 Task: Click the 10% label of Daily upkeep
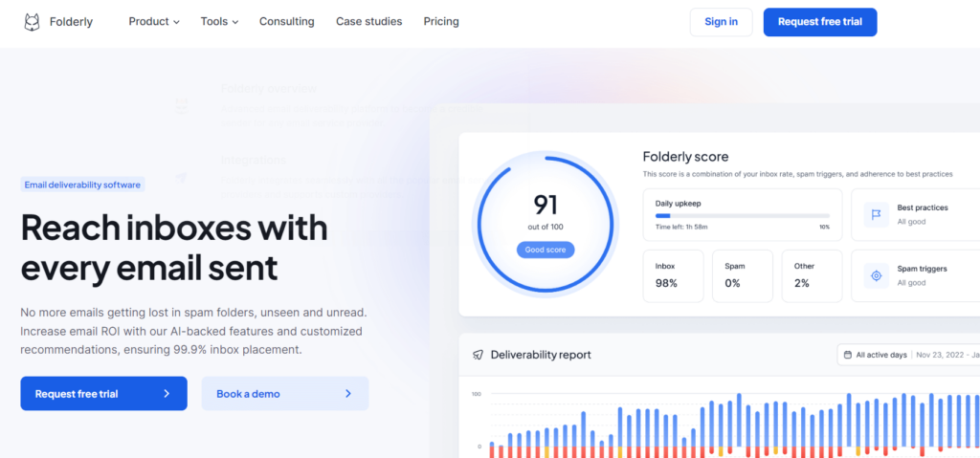[x=824, y=227]
